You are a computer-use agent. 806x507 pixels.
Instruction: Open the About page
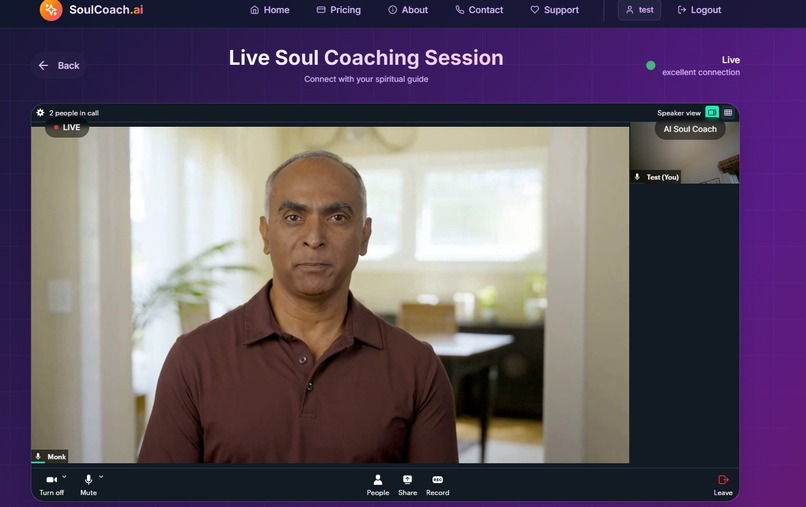408,10
